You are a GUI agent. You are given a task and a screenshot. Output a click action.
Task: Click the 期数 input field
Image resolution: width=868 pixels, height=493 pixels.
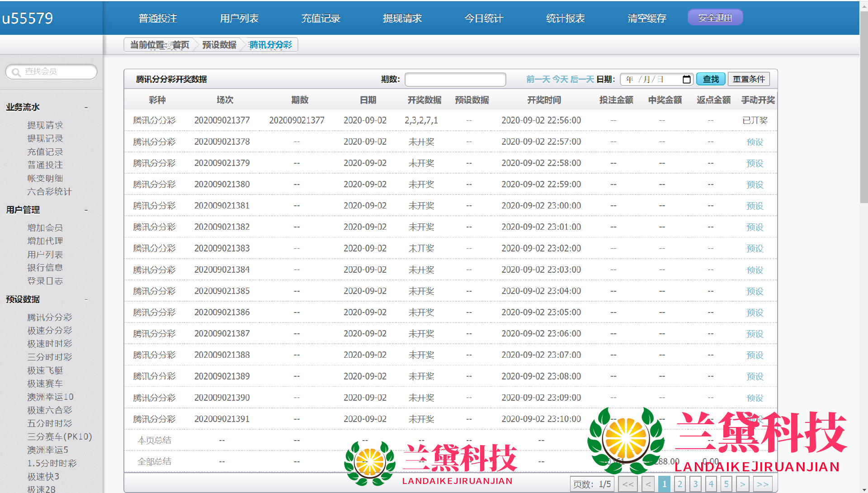455,80
